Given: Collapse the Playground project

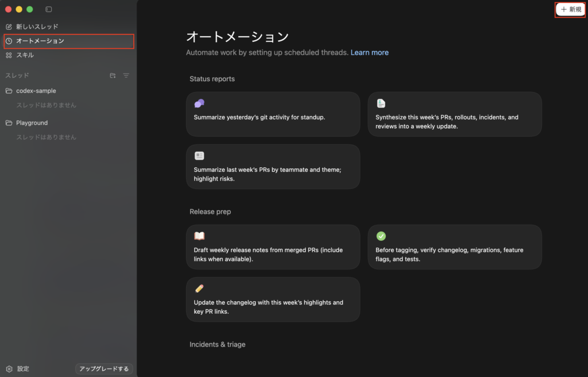Looking at the screenshot, I should [x=32, y=123].
